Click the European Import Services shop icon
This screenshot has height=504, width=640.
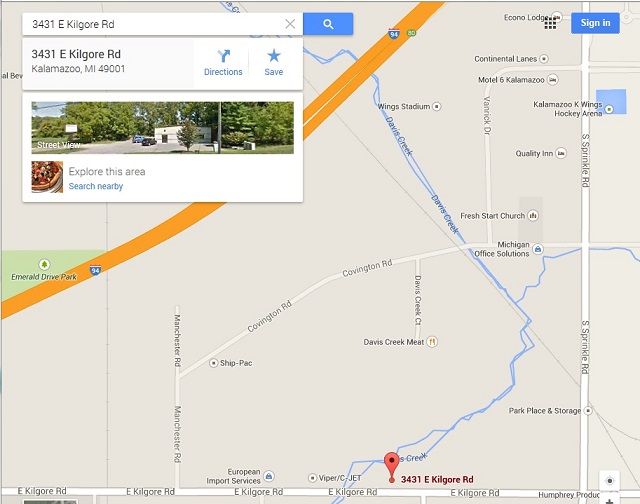269,476
